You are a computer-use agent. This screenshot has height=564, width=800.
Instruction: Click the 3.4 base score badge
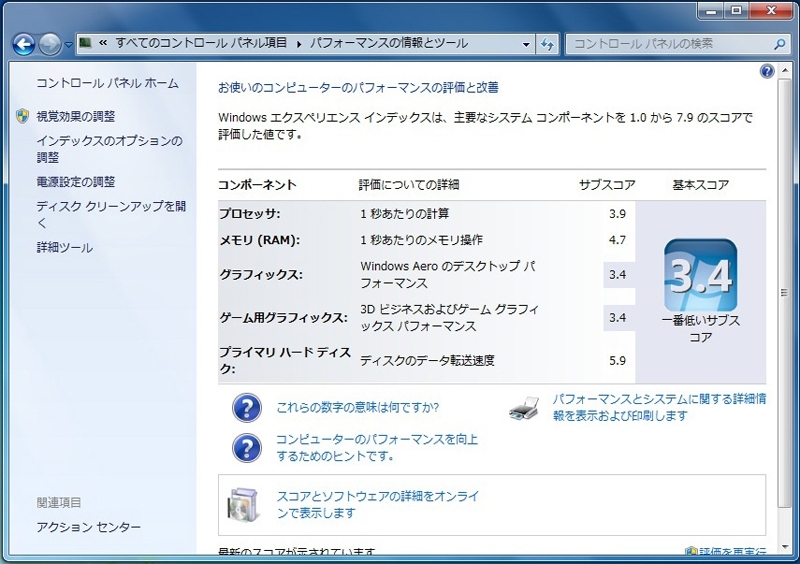(700, 275)
